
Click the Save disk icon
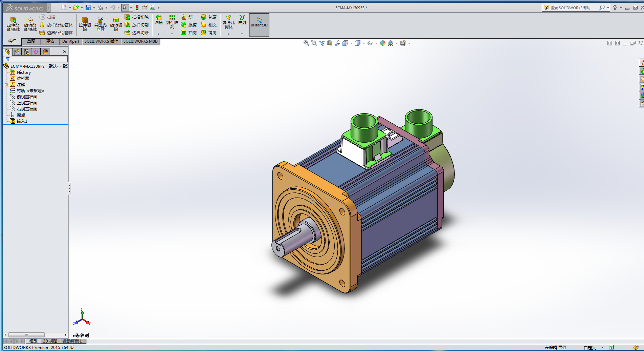[88, 7]
